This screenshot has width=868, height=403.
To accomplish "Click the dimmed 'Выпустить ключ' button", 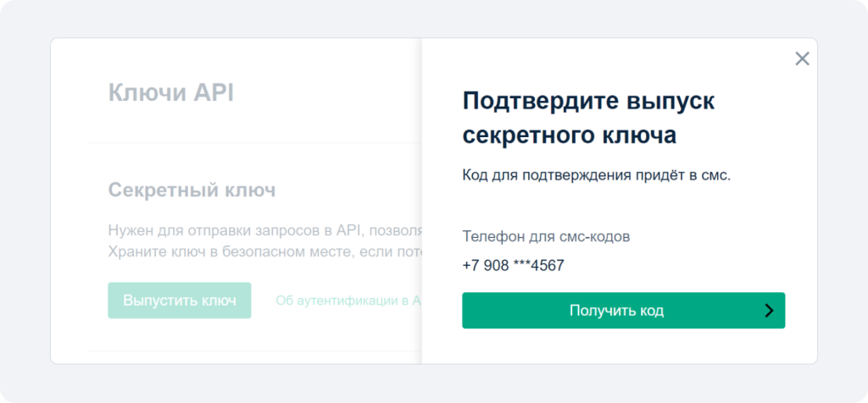I will pyautogui.click(x=180, y=301).
